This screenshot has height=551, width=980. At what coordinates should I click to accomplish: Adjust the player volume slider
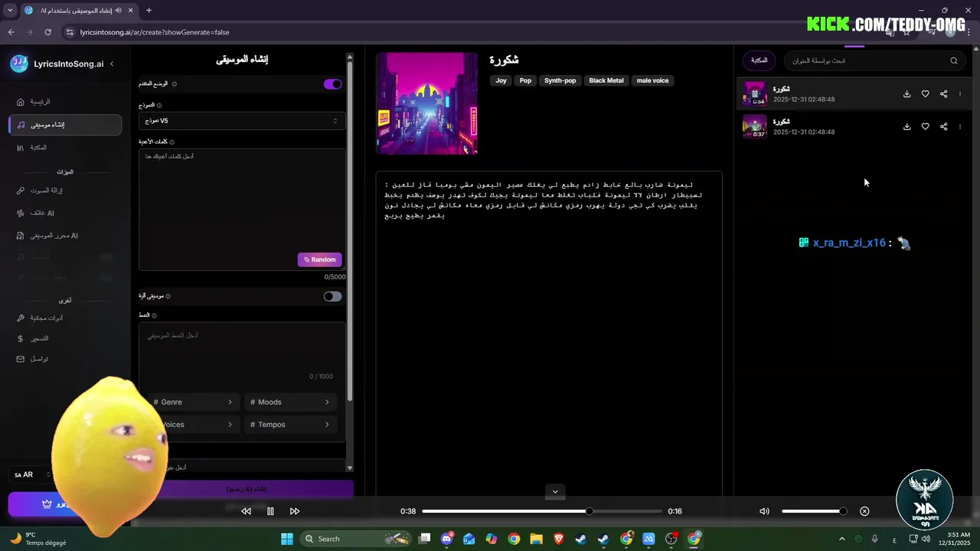pyautogui.click(x=814, y=511)
